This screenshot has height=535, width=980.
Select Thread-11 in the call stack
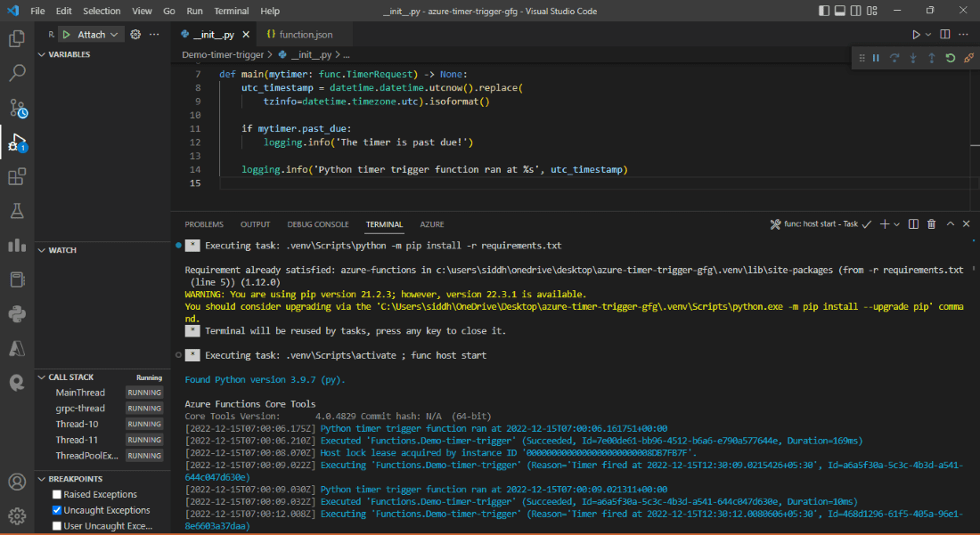[77, 440]
